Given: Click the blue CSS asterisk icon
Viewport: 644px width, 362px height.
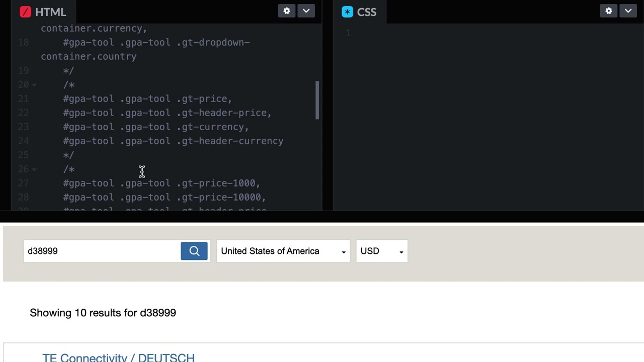Looking at the screenshot, I should click(347, 12).
